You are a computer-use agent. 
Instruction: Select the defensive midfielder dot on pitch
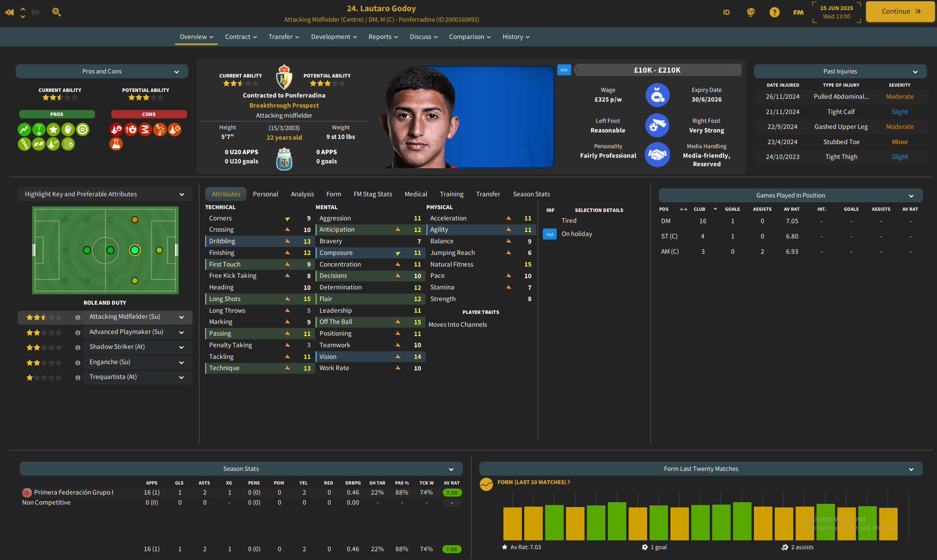click(87, 250)
